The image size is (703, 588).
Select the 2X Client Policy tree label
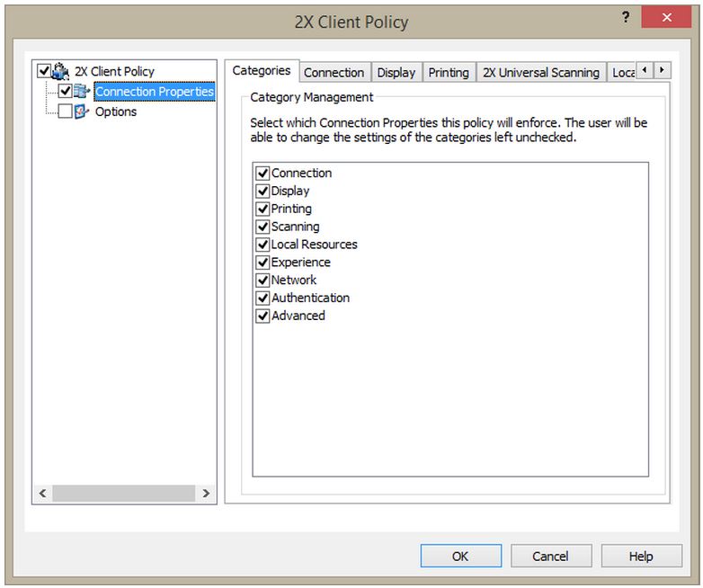114,71
